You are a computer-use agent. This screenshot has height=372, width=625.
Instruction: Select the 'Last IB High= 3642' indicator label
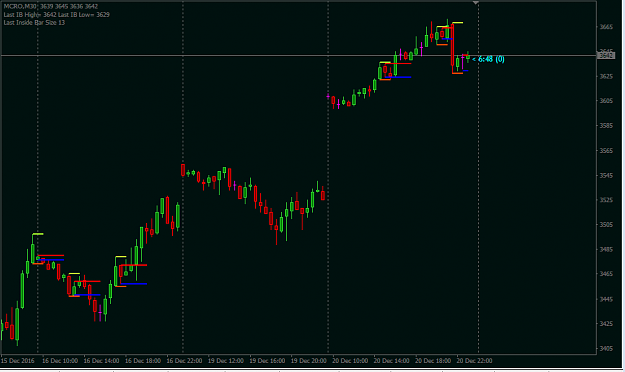[30, 15]
